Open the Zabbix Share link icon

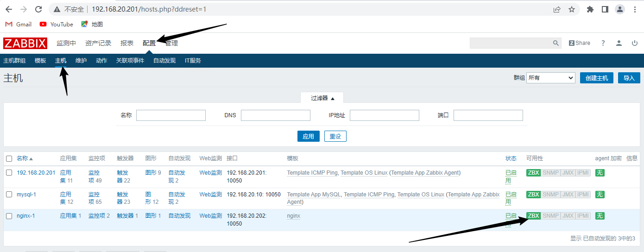pos(579,43)
